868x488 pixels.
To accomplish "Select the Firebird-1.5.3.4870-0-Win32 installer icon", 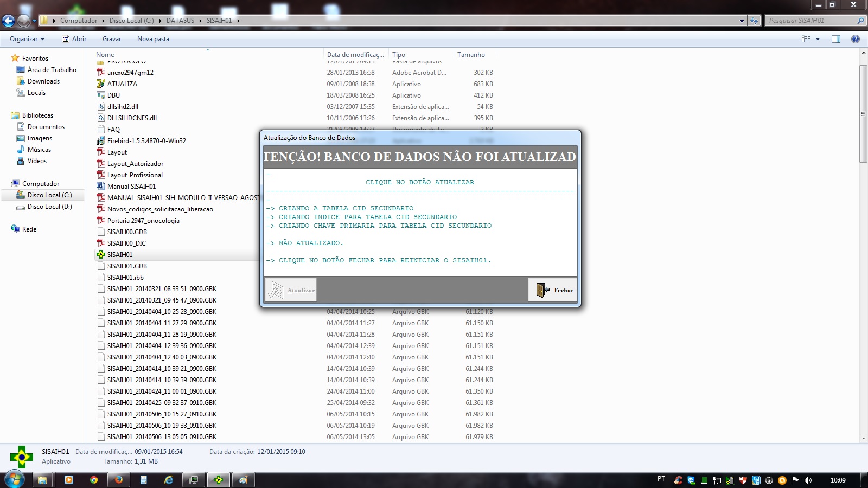I will [101, 140].
